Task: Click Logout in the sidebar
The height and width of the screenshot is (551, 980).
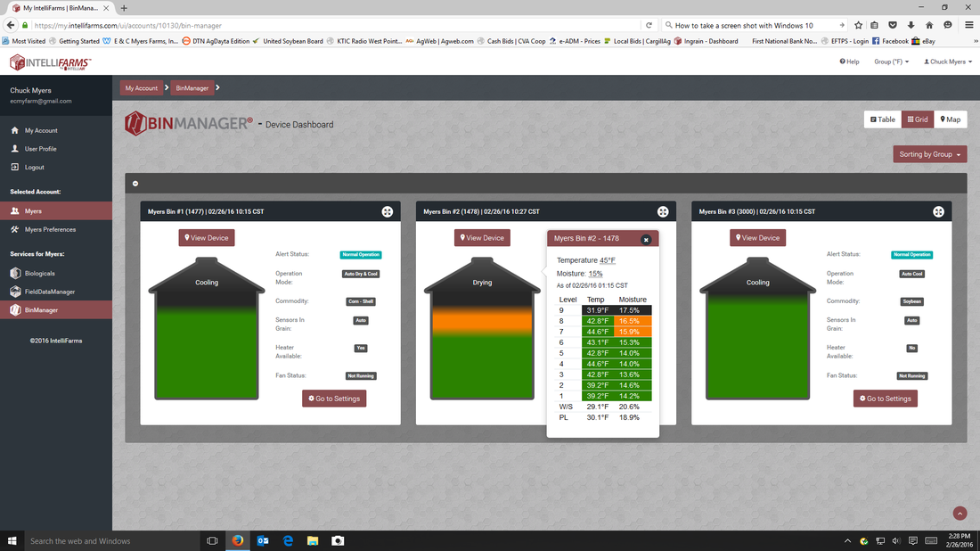Action: tap(35, 168)
